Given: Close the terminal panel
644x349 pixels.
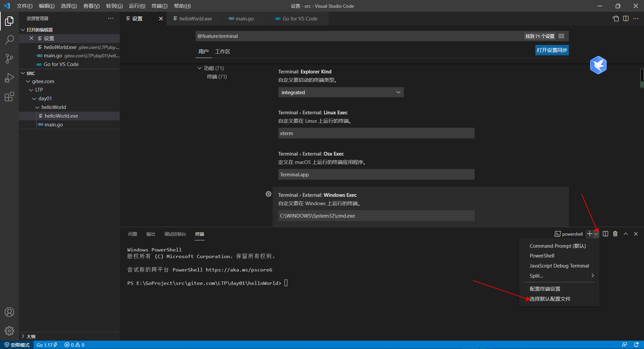Looking at the screenshot, I should [x=636, y=234].
